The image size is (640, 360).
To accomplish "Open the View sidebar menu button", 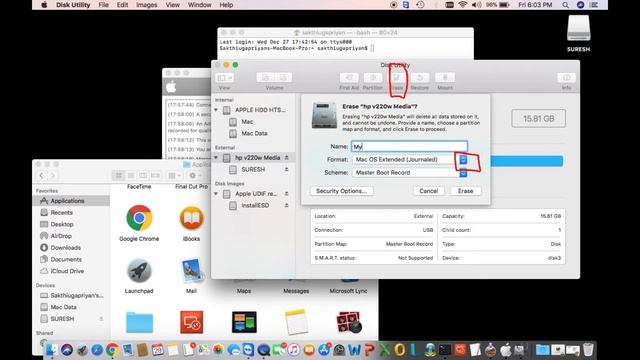I will coord(224,78).
